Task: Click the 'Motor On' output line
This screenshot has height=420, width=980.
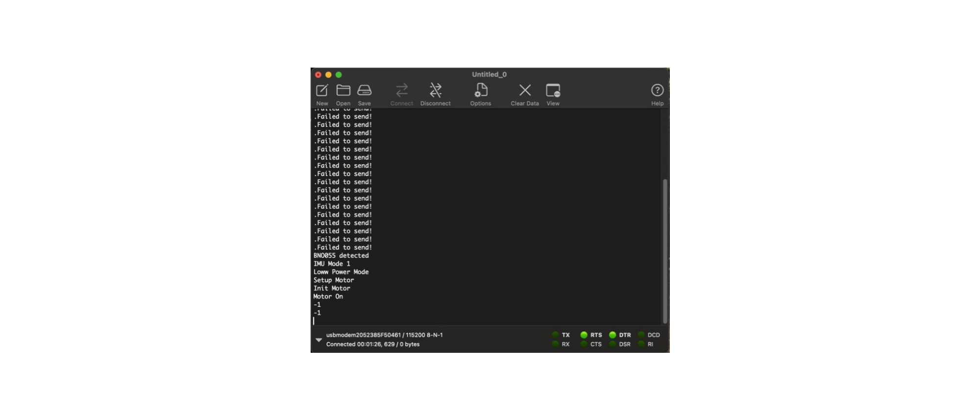Action: tap(328, 296)
